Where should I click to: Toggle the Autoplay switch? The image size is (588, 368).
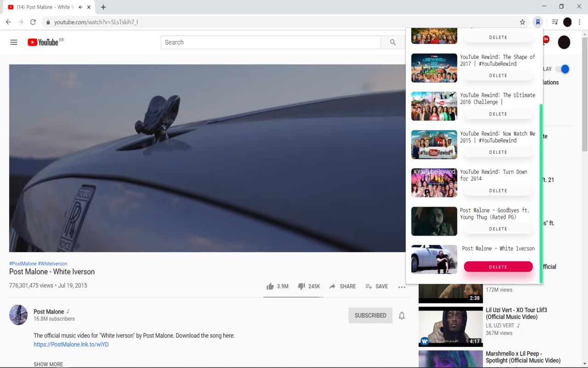click(x=562, y=69)
